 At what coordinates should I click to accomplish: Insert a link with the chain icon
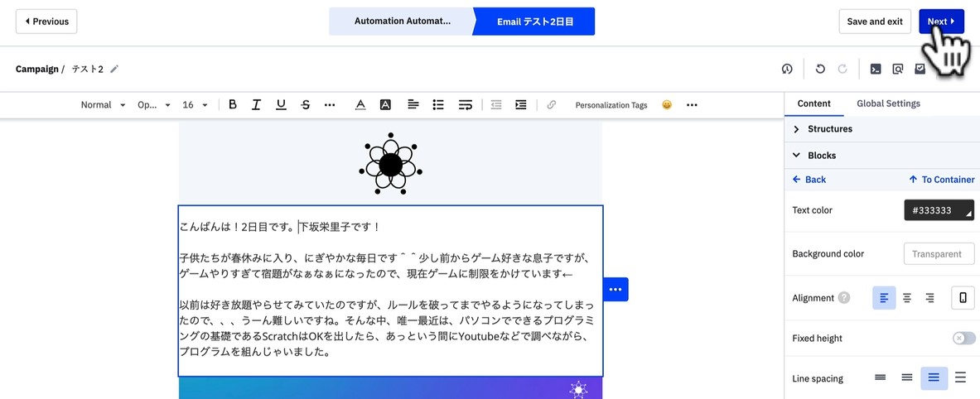(551, 105)
